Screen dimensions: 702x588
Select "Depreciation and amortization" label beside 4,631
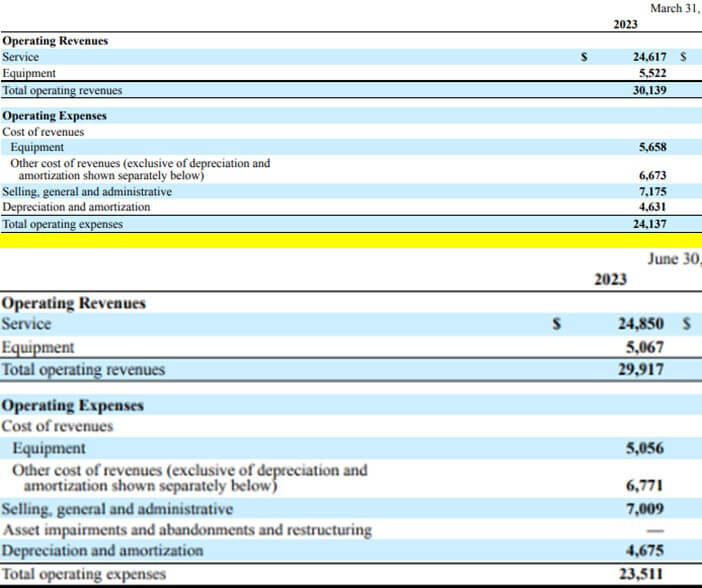[x=76, y=207]
